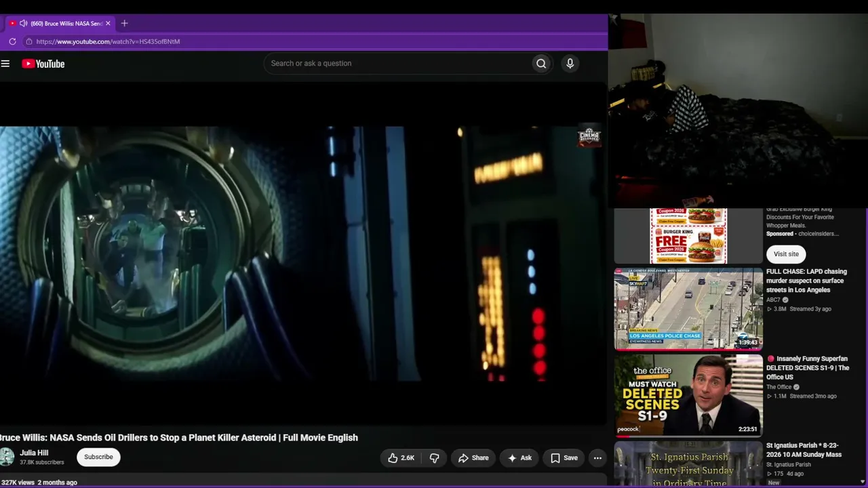Subscribe to the Julia Hill channel
The height and width of the screenshot is (488, 868).
(x=98, y=457)
